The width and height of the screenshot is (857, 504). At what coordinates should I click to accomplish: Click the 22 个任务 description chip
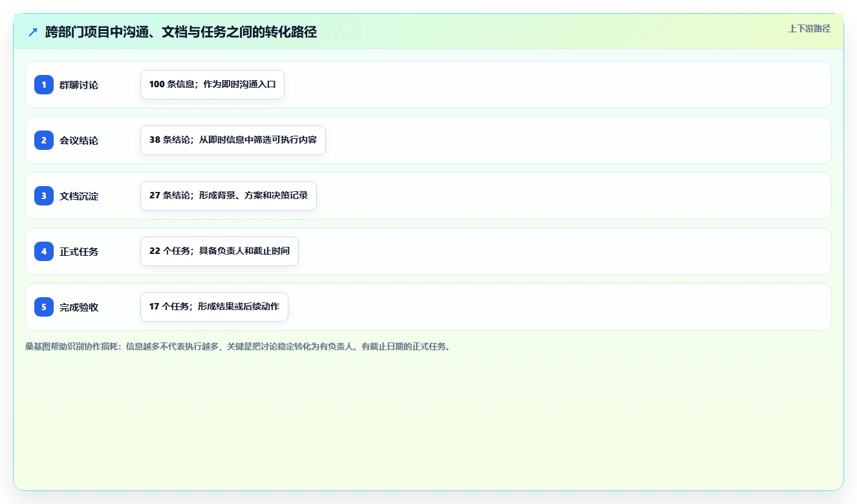219,251
